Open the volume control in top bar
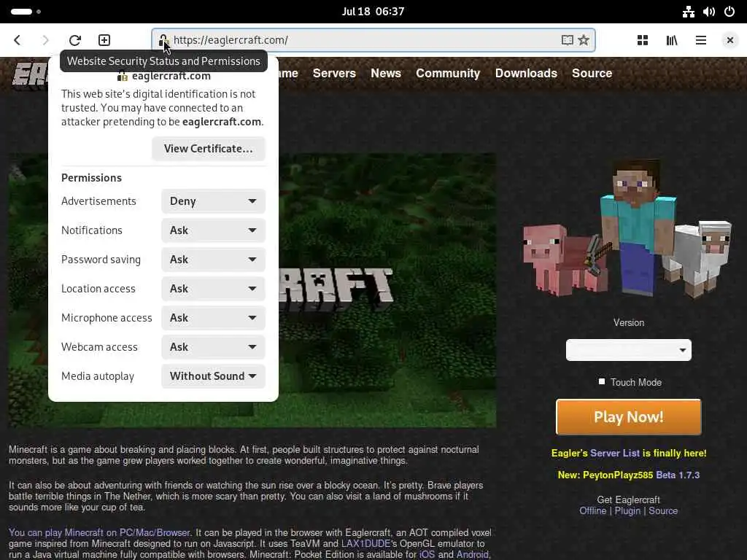Screen dimensions: 747x560 [x=709, y=12]
